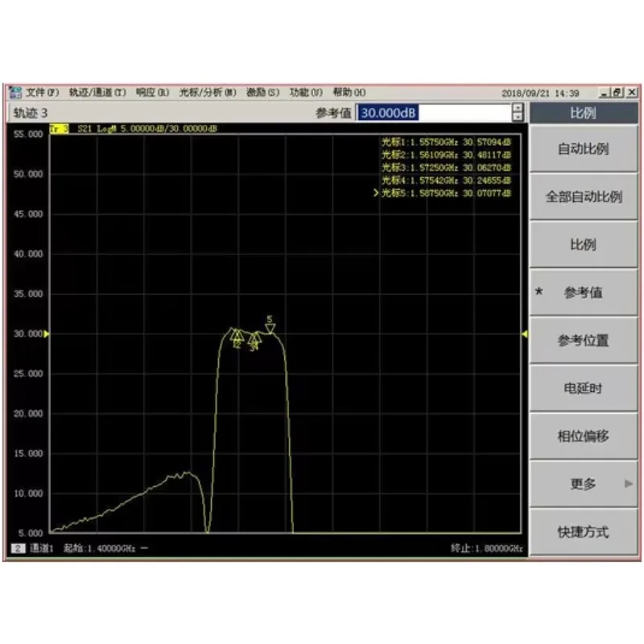Click marker 3 triangle on the trace
Image resolution: width=644 pixels, height=644 pixels.
tap(252, 338)
